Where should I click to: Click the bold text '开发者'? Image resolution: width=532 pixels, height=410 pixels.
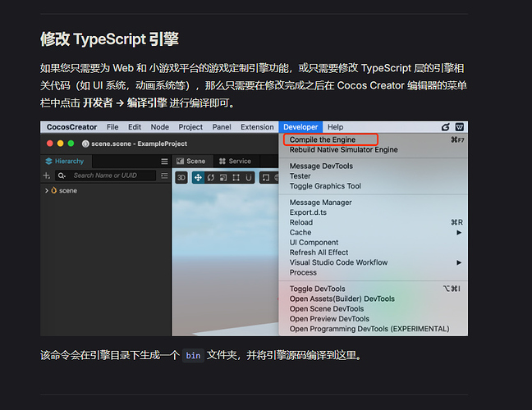[x=98, y=102]
